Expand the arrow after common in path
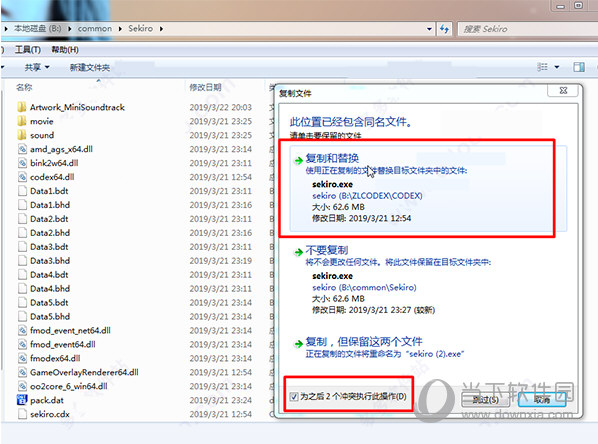Viewport: 598px width, 444px height. (x=120, y=29)
